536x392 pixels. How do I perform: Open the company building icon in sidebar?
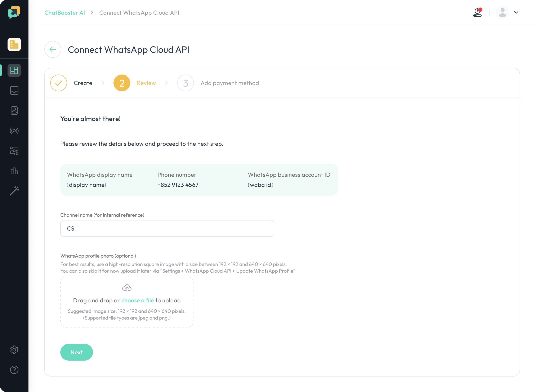[x=14, y=44]
